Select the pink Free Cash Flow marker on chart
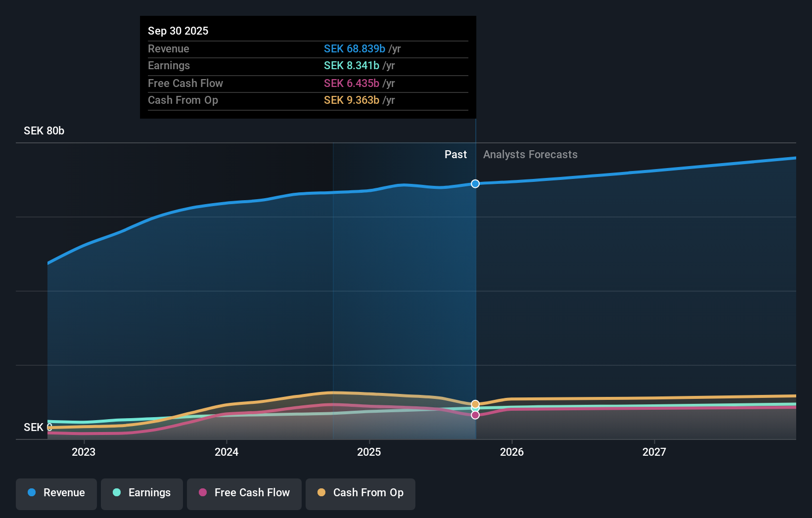 (x=475, y=415)
